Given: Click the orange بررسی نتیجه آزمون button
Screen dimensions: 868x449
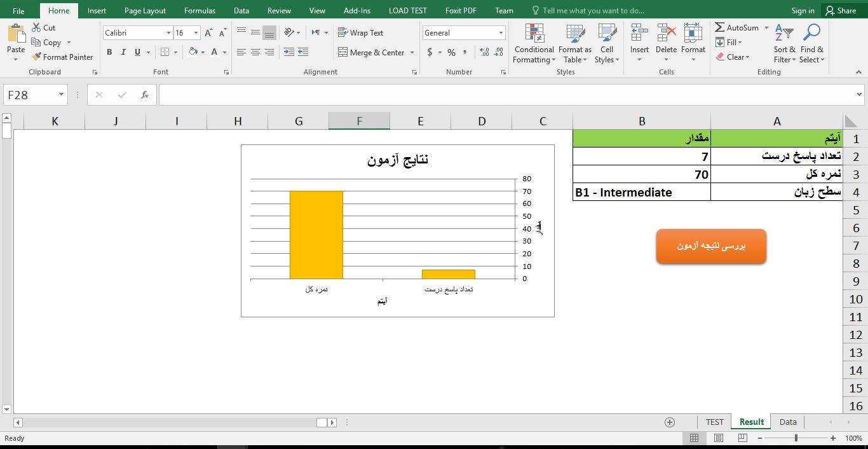Looking at the screenshot, I should pyautogui.click(x=711, y=246).
